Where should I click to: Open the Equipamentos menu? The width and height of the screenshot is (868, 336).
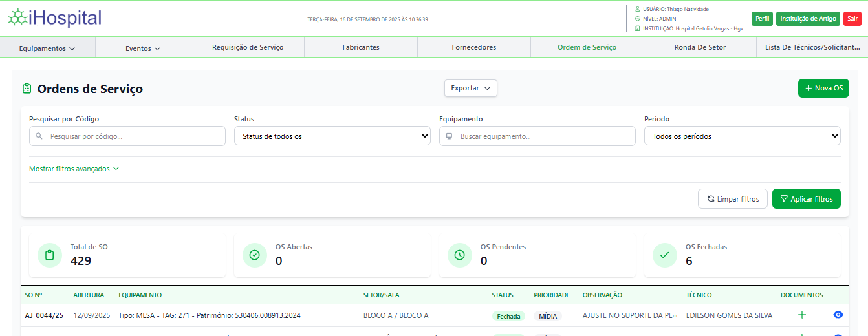coord(47,48)
